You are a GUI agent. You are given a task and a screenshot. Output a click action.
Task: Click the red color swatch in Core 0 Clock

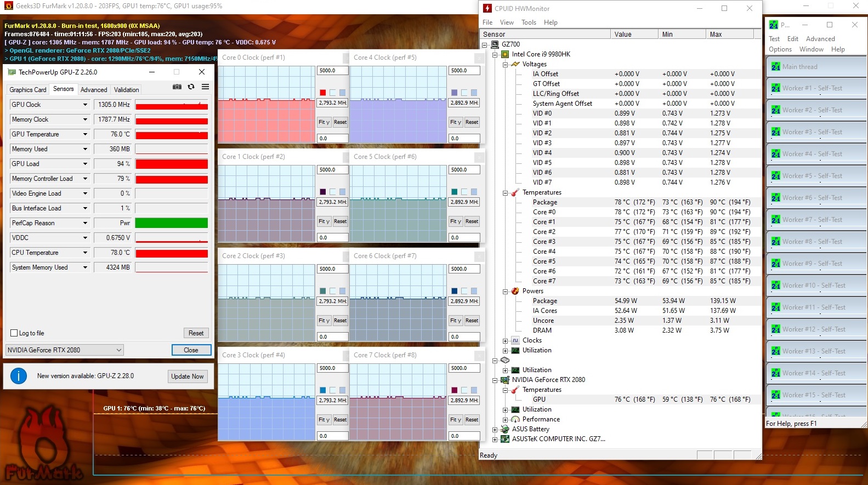click(323, 93)
